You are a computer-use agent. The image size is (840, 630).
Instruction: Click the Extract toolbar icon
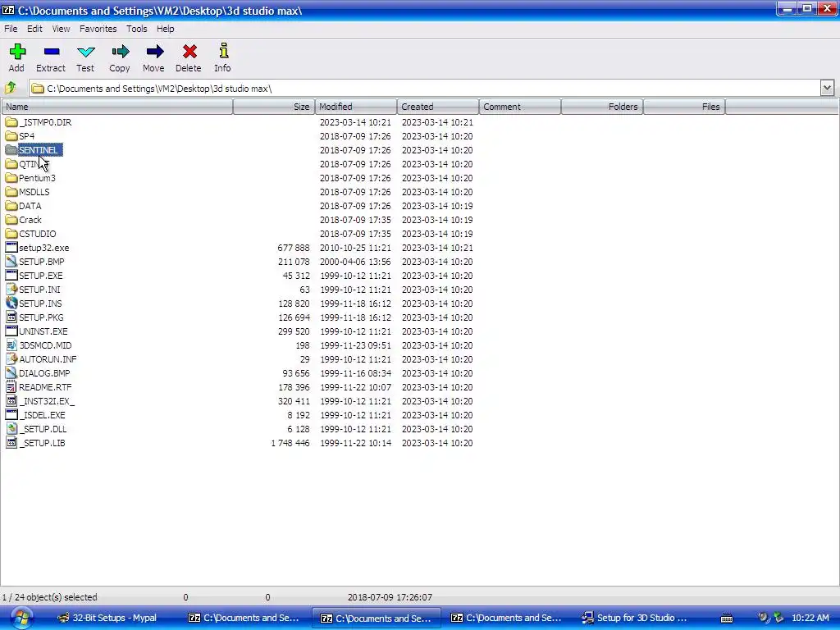[x=52, y=52]
